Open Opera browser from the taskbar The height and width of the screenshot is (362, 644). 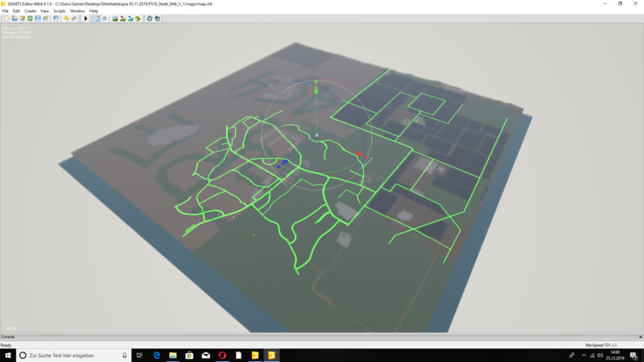(x=221, y=355)
